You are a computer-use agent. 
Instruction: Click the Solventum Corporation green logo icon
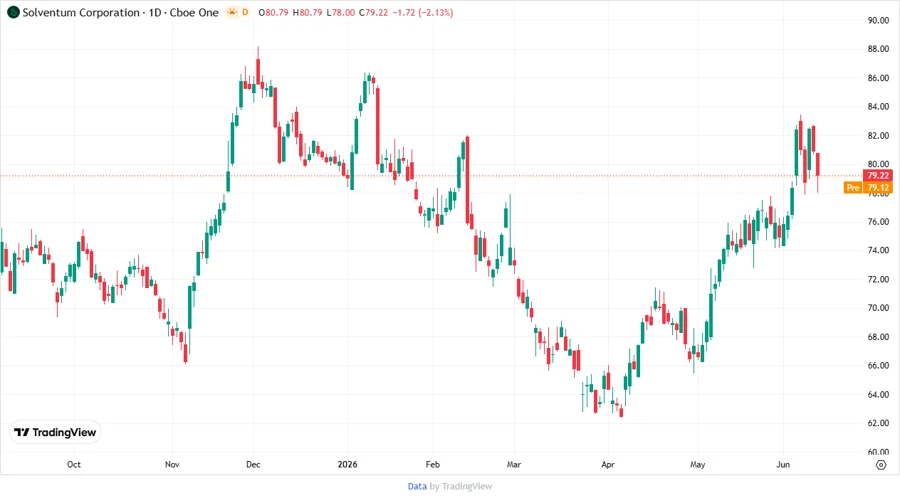point(13,12)
